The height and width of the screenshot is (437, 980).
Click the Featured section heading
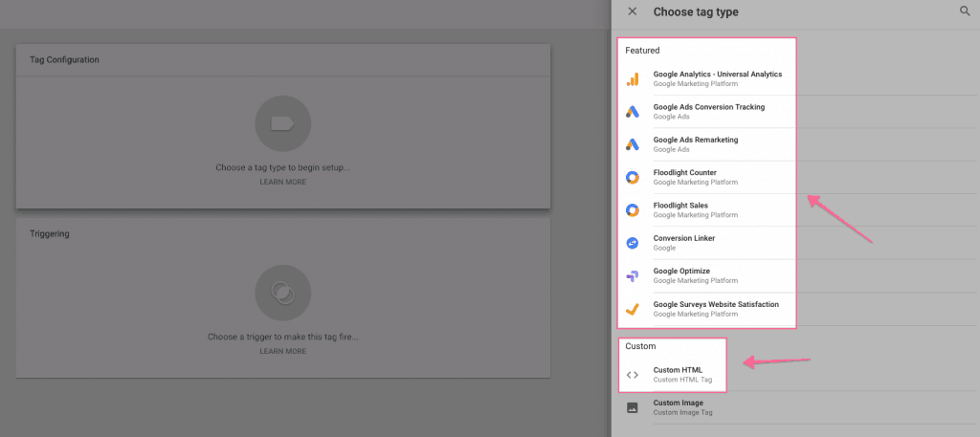click(x=642, y=51)
